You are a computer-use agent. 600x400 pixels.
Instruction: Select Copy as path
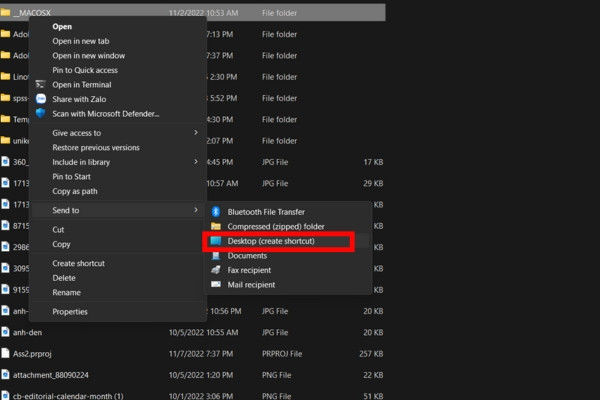[75, 191]
